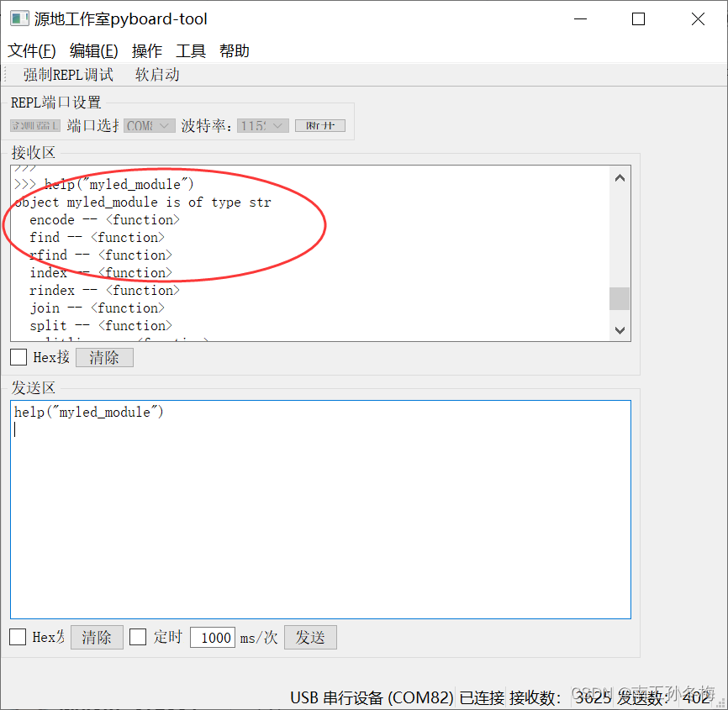The width and height of the screenshot is (728, 710).
Task: Close the pyboard-tool window
Action: [x=698, y=19]
